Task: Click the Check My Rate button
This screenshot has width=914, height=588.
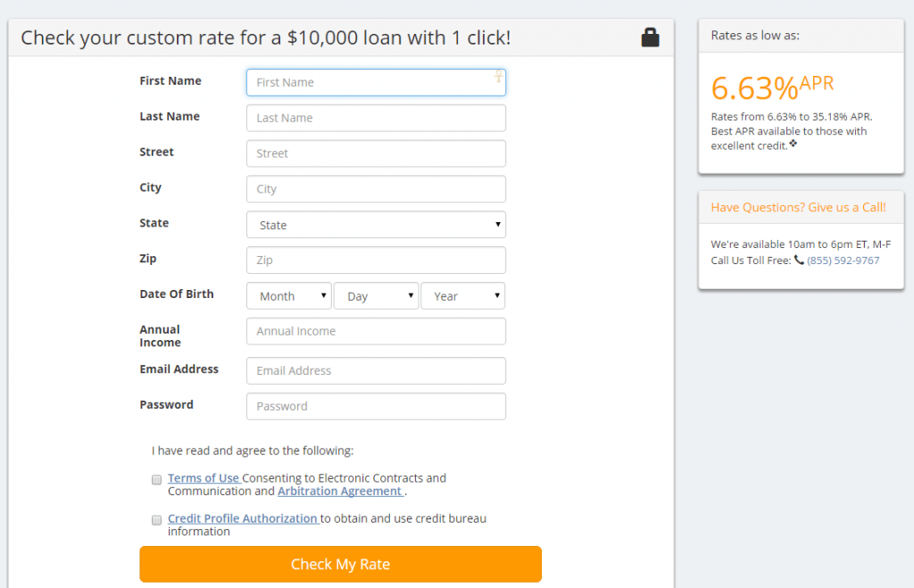Action: 340,564
